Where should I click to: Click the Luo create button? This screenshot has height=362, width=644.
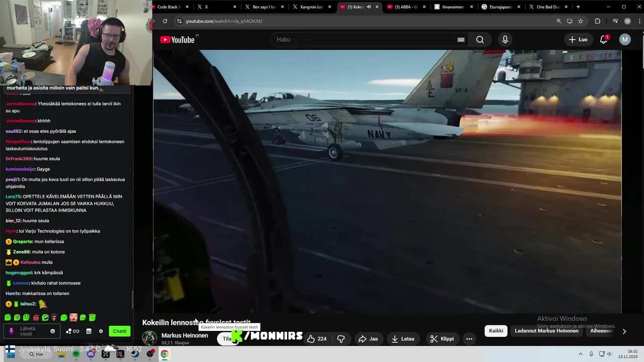click(578, 40)
